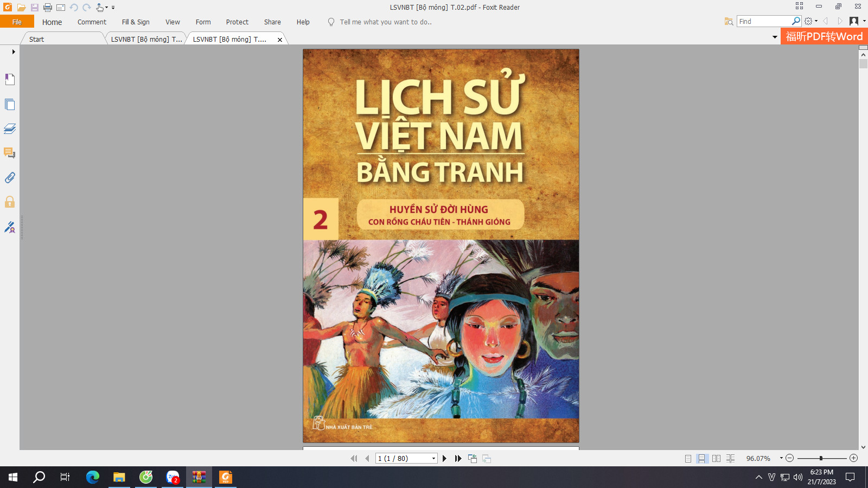Switch to the Start tab

(37, 39)
